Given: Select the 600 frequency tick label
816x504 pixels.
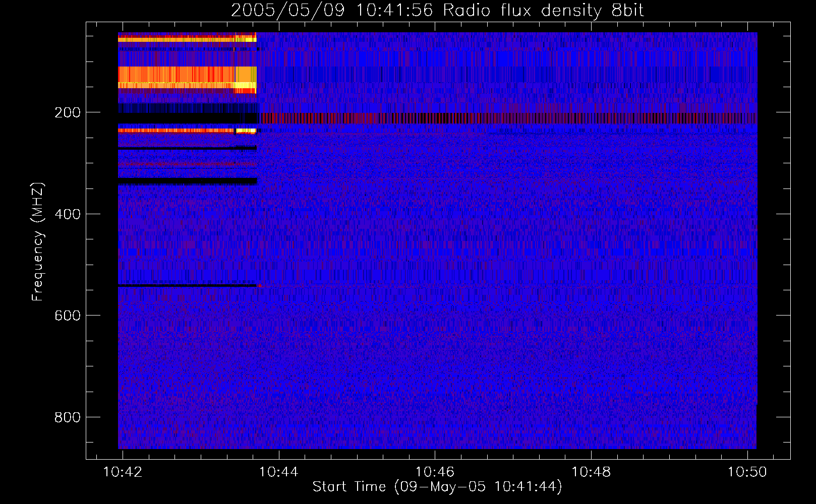Looking at the screenshot, I should pyautogui.click(x=68, y=316).
